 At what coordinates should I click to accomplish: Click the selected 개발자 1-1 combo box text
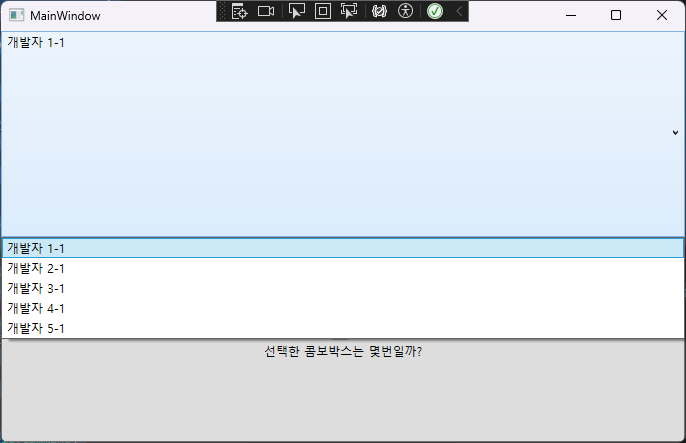click(x=36, y=42)
